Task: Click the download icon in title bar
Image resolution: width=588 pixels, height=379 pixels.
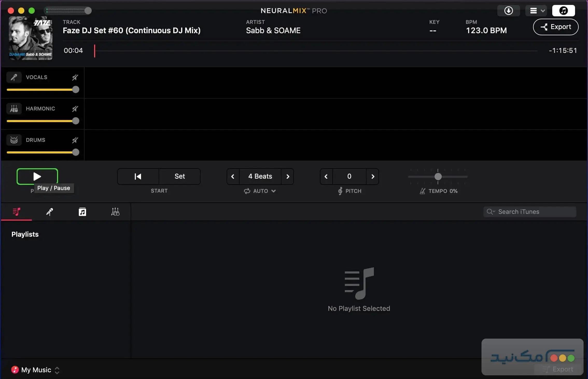Action: click(x=508, y=11)
